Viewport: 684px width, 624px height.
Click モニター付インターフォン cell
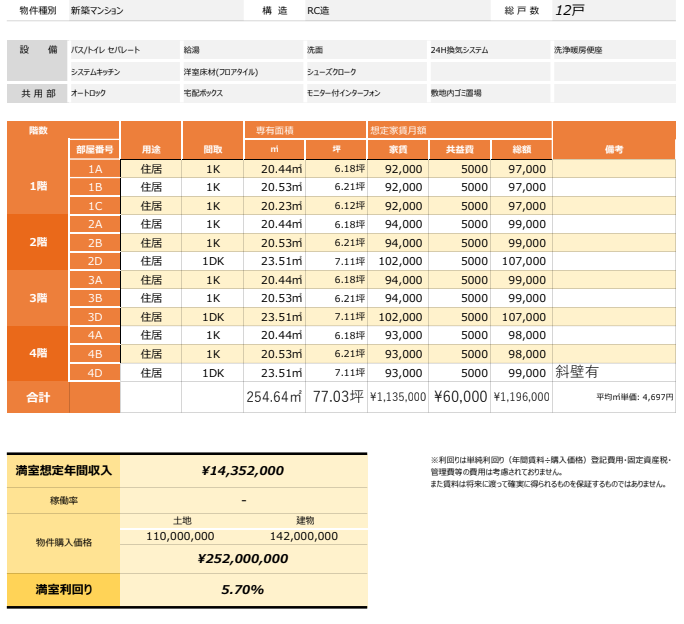366,93
